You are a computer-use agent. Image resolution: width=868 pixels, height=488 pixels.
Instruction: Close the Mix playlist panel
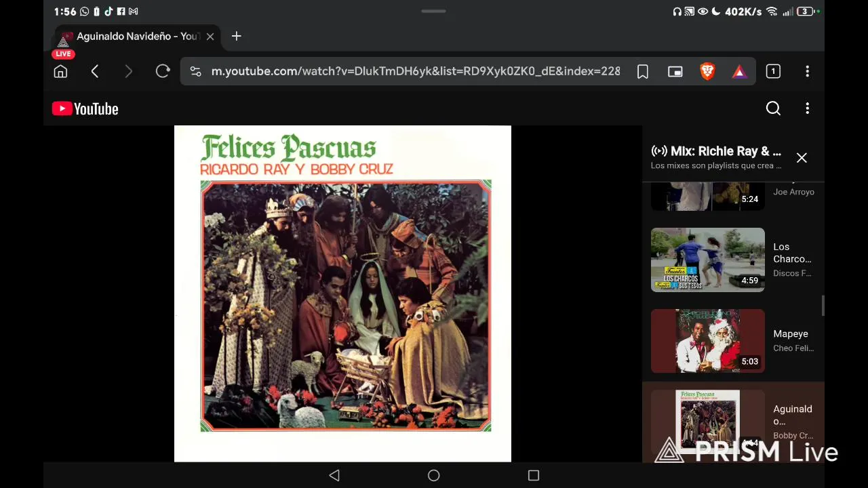[x=802, y=158]
